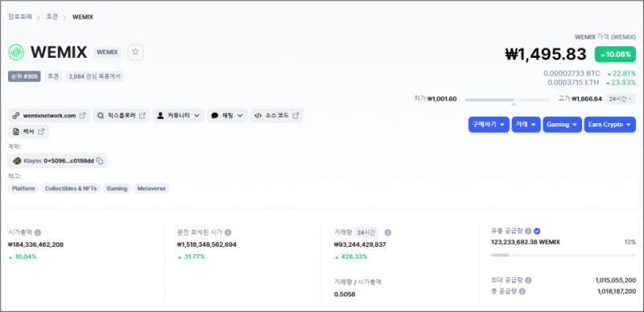Click the verified badge beside 유통 공급량
Screen dimensions: 644x312
click(x=537, y=231)
